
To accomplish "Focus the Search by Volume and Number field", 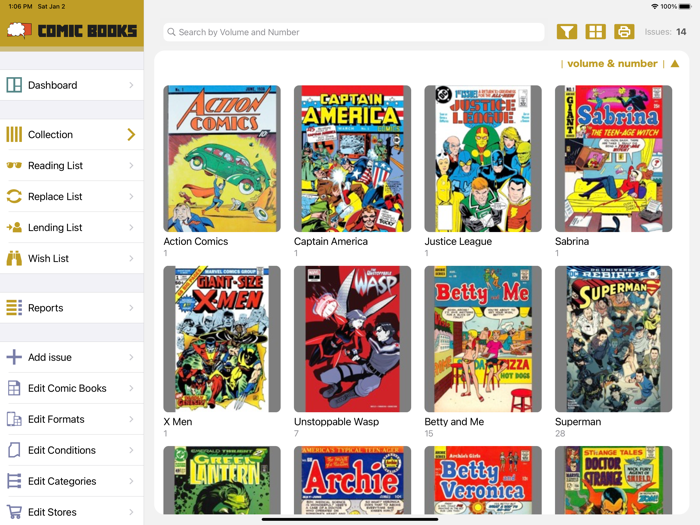I will click(354, 32).
